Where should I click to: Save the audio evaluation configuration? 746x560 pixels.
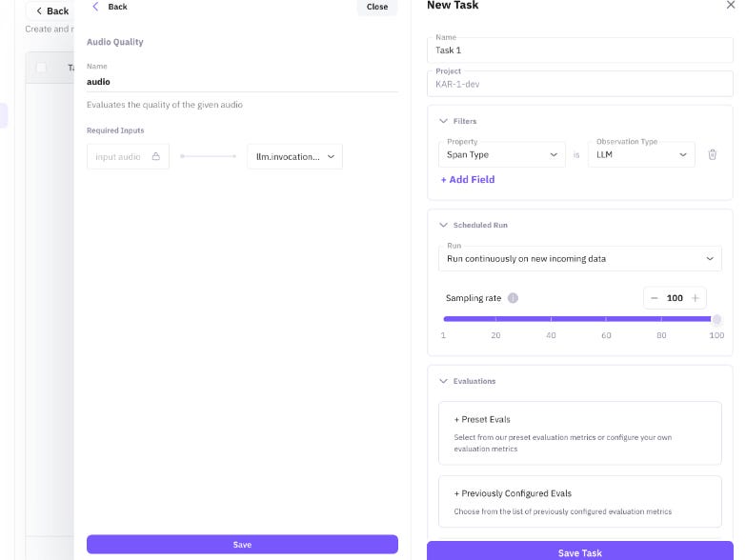tap(242, 545)
